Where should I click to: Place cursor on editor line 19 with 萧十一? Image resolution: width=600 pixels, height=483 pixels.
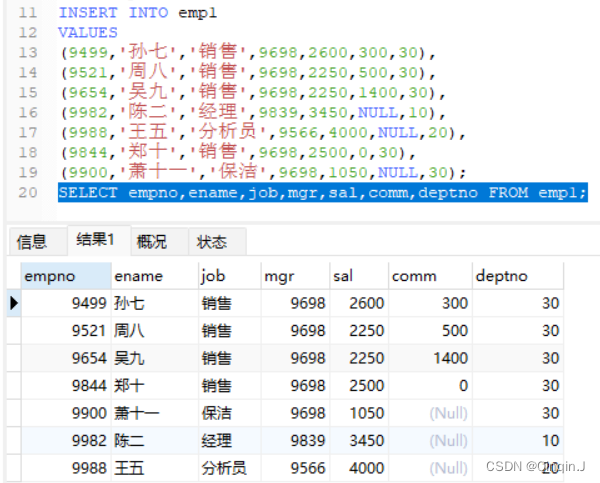(263, 173)
